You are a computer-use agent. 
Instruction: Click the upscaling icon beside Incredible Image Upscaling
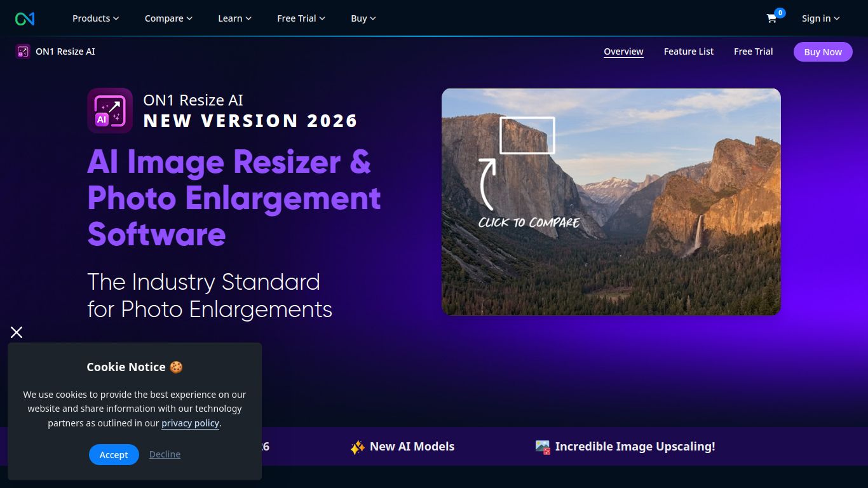(542, 447)
